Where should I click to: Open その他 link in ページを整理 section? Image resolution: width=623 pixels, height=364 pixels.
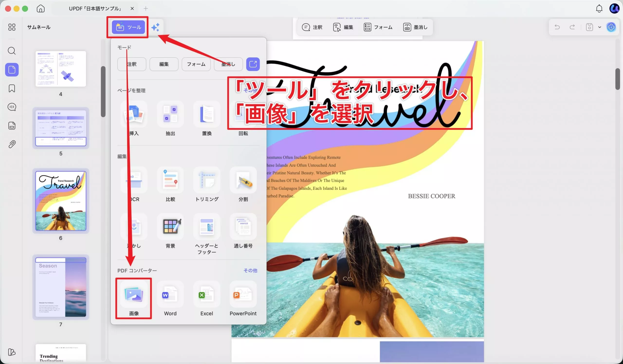pos(250,91)
